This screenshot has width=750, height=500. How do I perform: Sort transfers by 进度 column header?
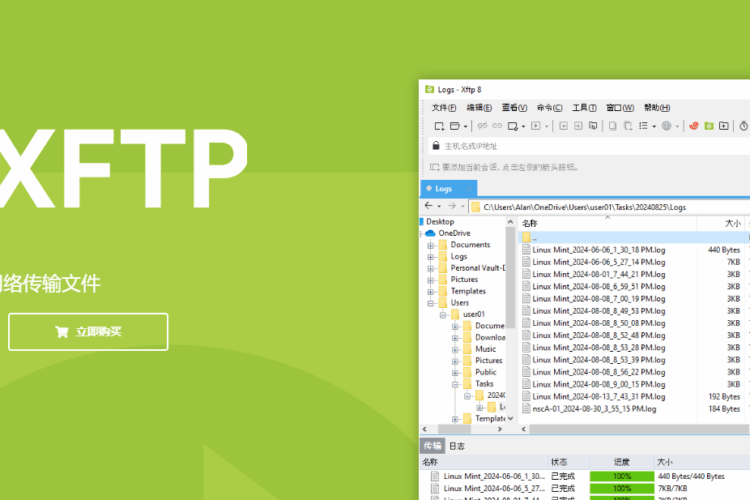pos(621,462)
